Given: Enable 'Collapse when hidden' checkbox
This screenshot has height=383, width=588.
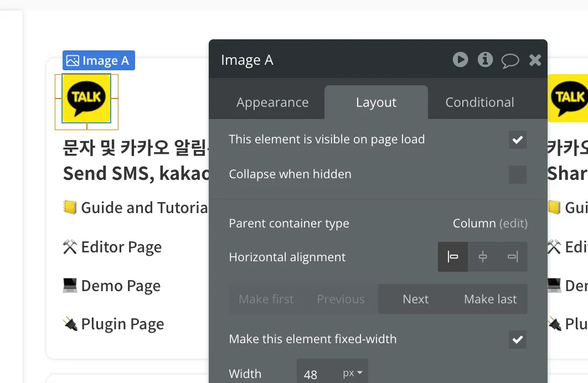Looking at the screenshot, I should [518, 175].
